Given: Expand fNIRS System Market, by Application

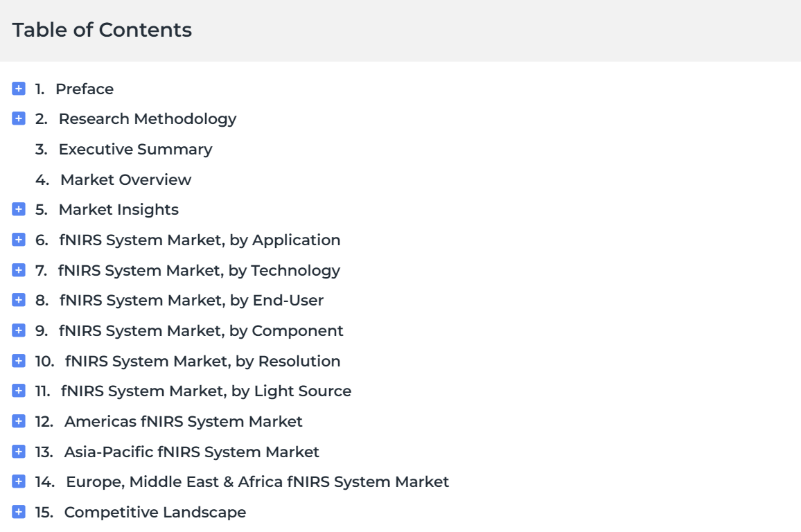Looking at the screenshot, I should click(19, 240).
